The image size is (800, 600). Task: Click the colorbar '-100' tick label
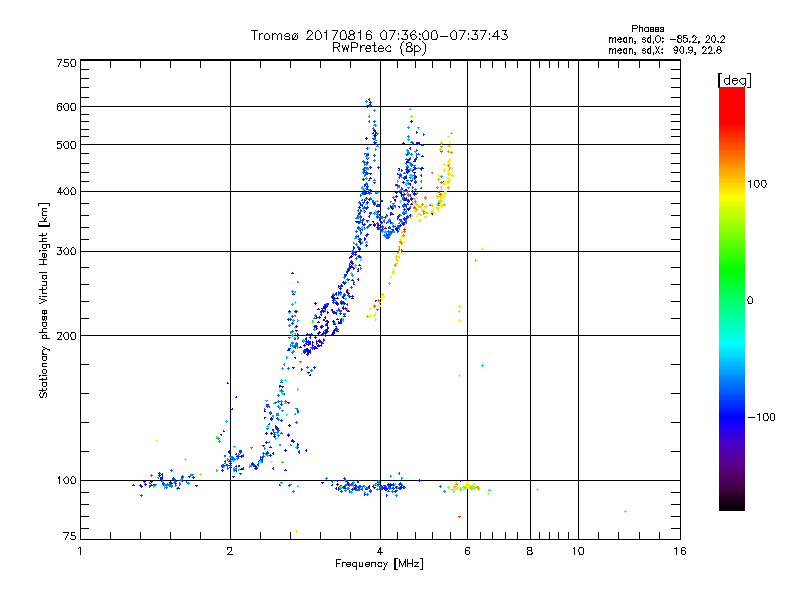[x=761, y=417]
